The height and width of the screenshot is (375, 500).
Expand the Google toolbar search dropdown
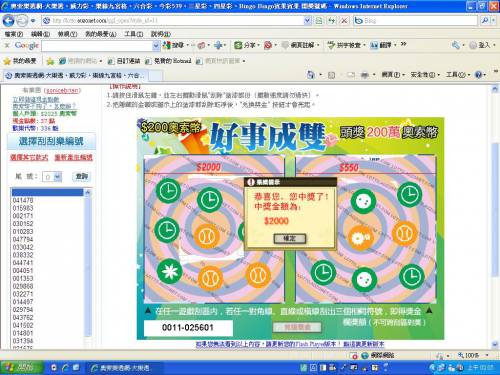(x=156, y=46)
